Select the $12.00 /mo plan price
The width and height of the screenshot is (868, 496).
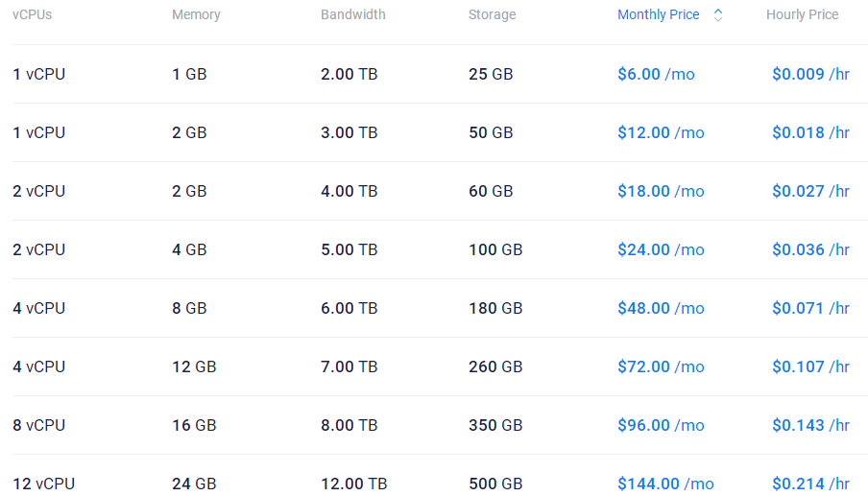661,132
